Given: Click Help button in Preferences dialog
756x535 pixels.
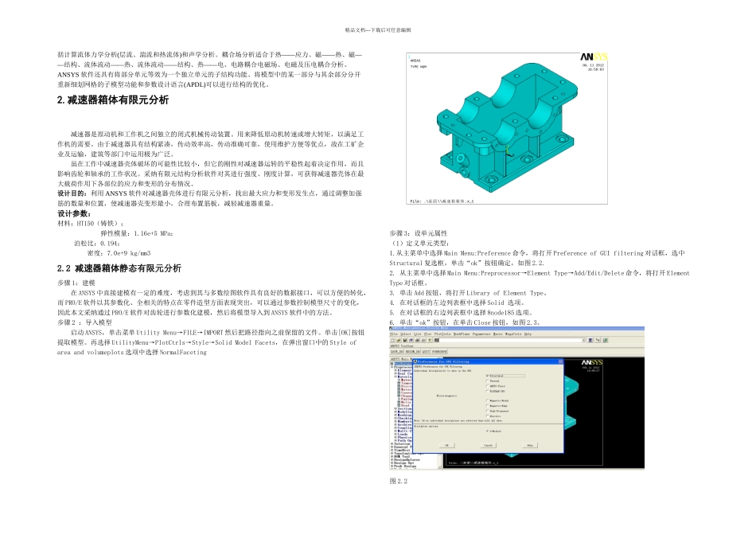Looking at the screenshot, I should click(x=530, y=445).
